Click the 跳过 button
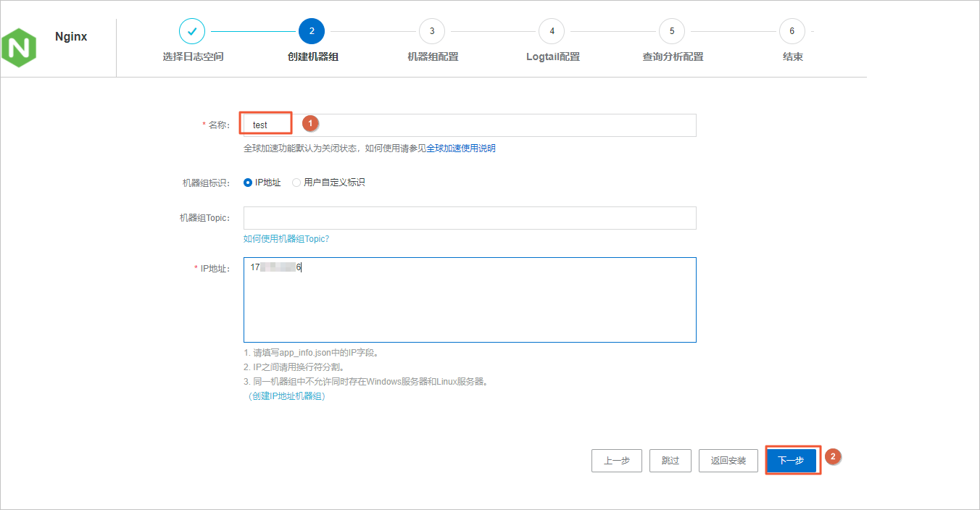Viewport: 980px width, 510px height. coord(670,461)
